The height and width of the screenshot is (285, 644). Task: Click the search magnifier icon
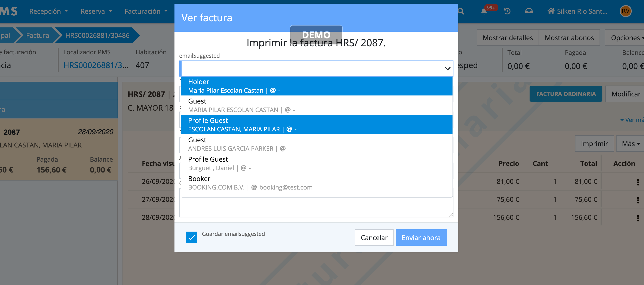461,12
